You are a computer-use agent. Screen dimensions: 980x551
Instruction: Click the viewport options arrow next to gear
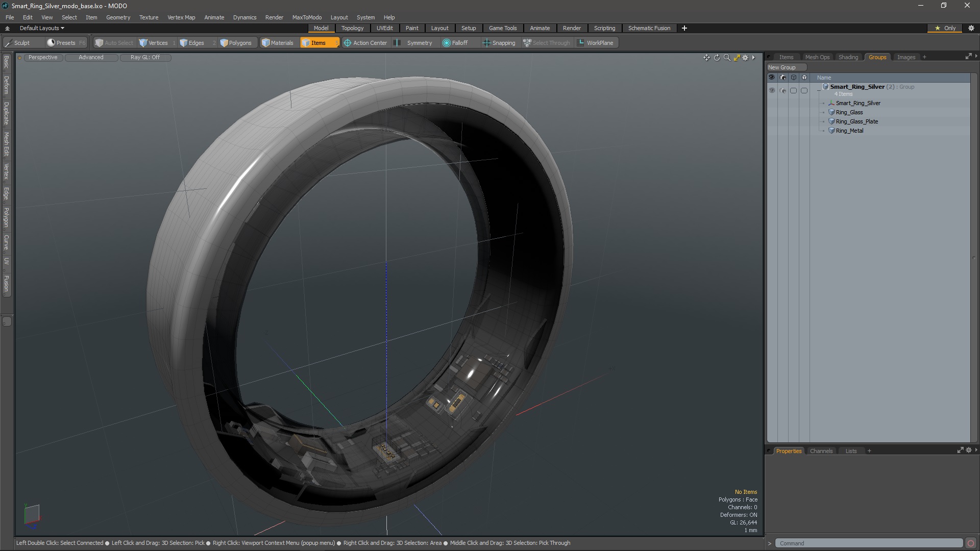(753, 58)
